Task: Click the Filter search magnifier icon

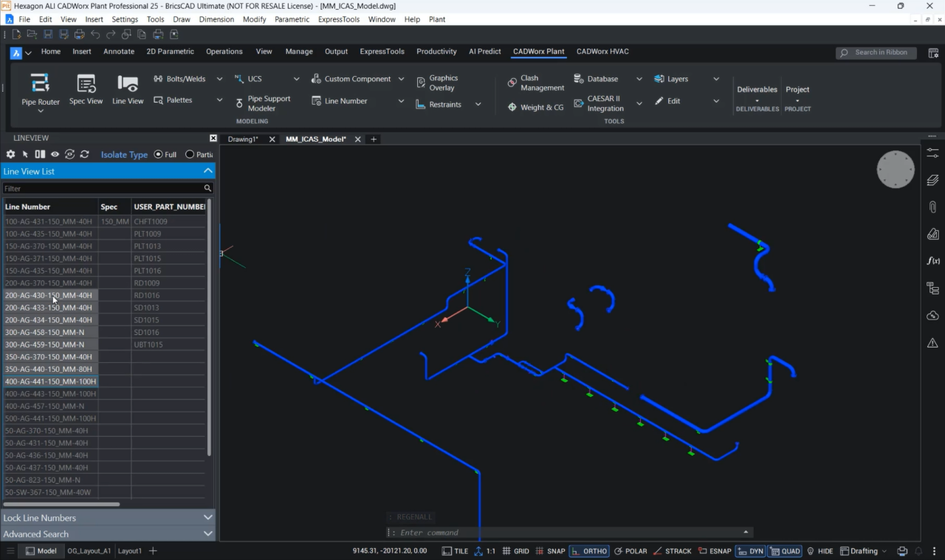Action: (x=207, y=188)
